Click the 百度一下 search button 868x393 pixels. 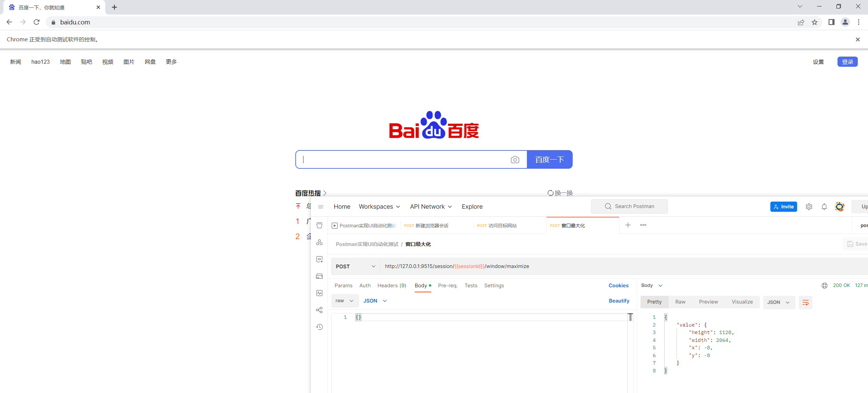(x=550, y=160)
